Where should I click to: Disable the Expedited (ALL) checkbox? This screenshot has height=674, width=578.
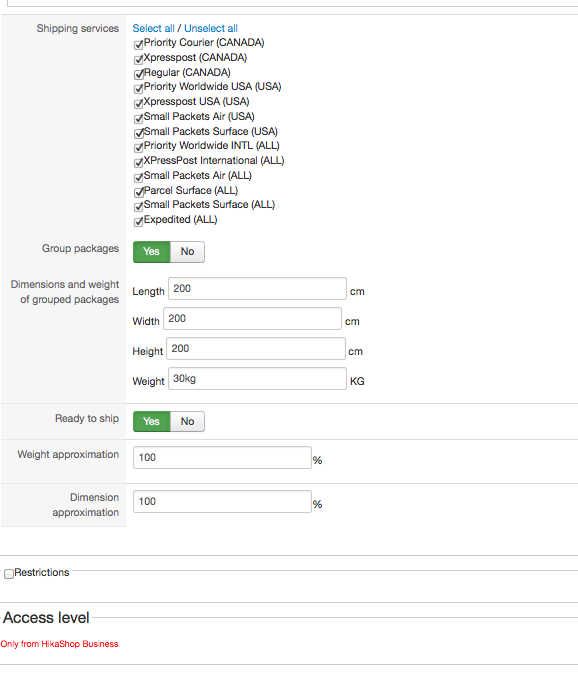tap(138, 222)
